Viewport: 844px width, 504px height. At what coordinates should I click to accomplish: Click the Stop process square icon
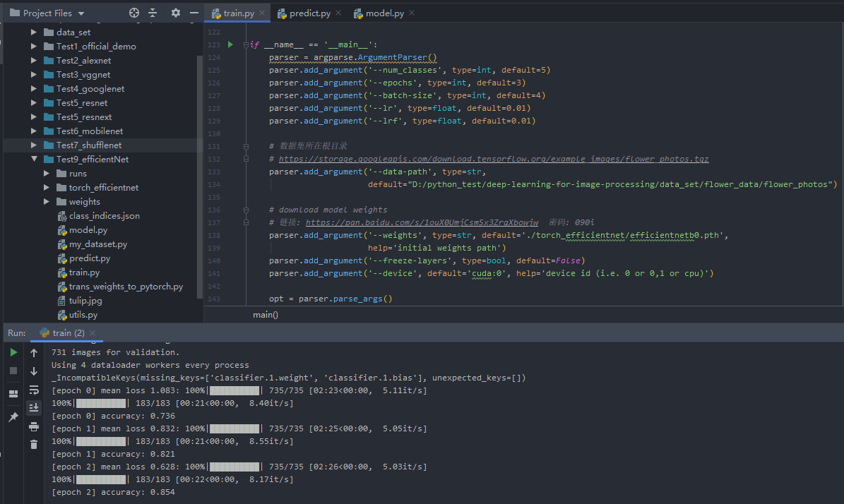[13, 371]
